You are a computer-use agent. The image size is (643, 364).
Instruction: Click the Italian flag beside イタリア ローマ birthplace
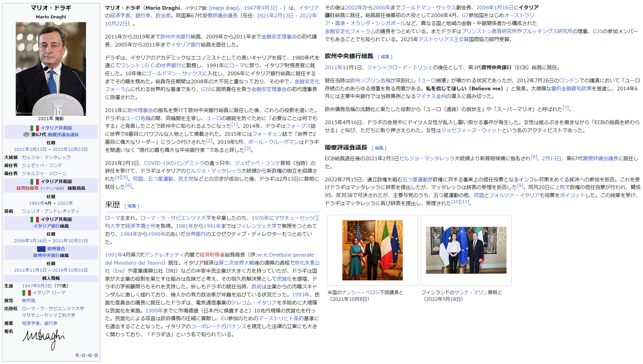pyautogui.click(x=26, y=293)
